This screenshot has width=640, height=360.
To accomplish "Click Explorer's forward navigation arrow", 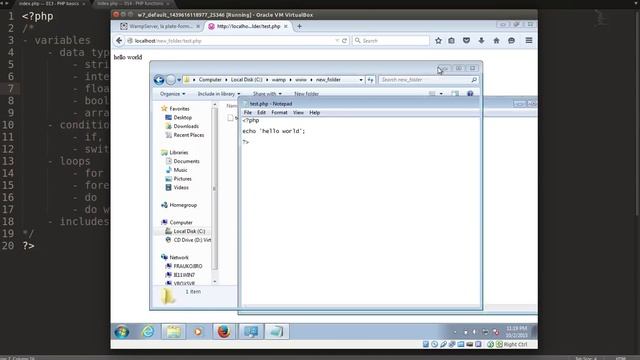I will [171, 80].
